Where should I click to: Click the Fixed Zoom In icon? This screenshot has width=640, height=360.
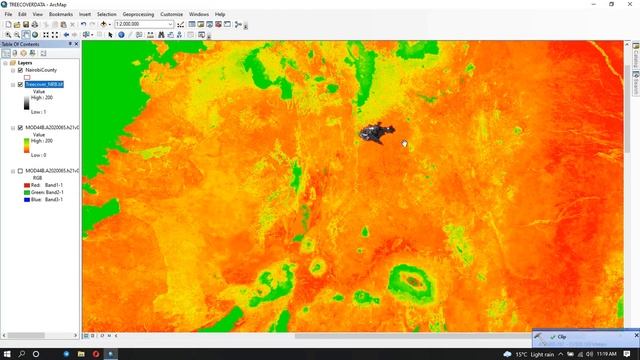tap(46, 35)
